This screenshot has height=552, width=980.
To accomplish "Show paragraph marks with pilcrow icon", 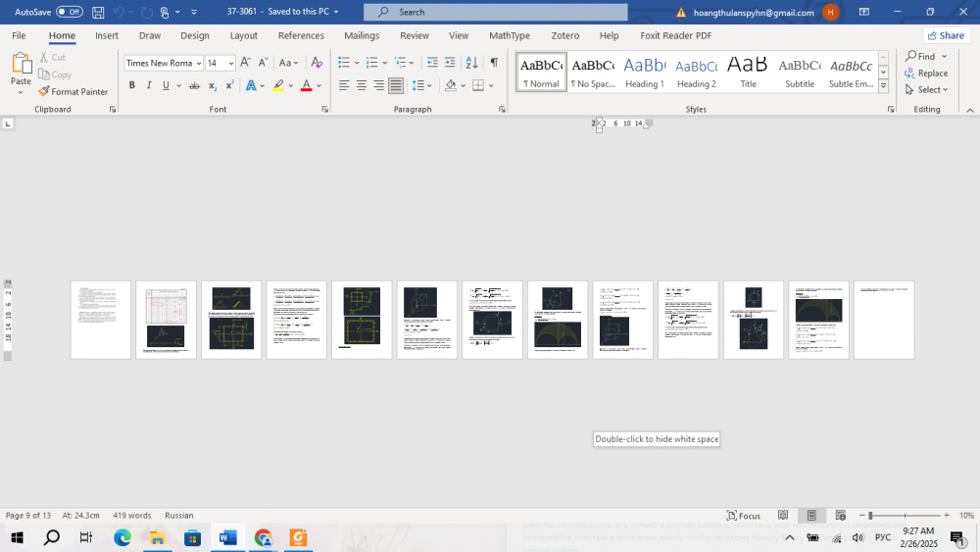I will coord(494,63).
